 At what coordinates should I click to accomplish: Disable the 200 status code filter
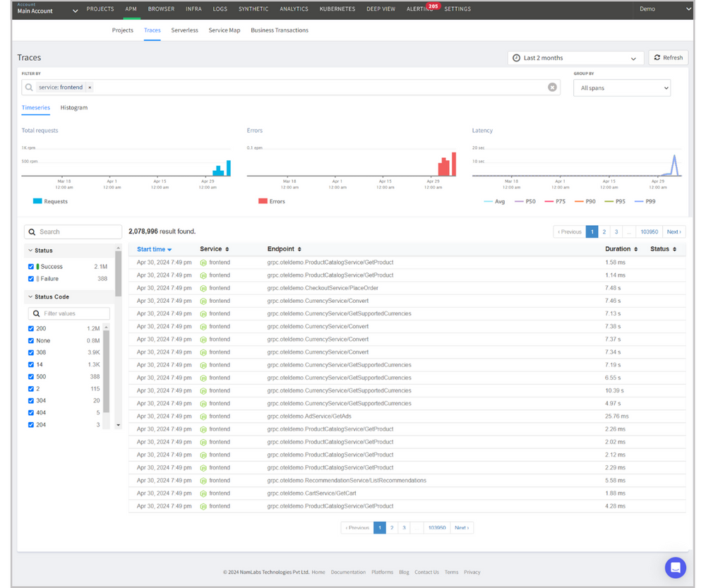tap(30, 328)
